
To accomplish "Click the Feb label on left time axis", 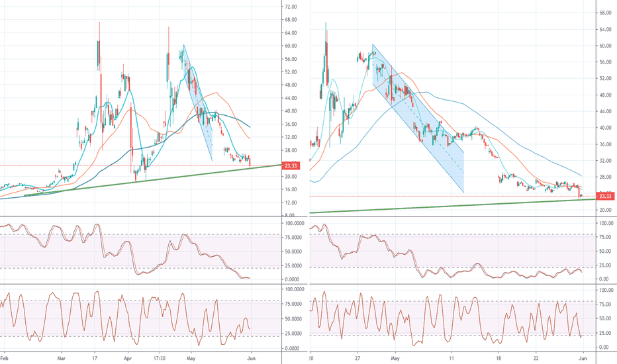I will 5,359.
